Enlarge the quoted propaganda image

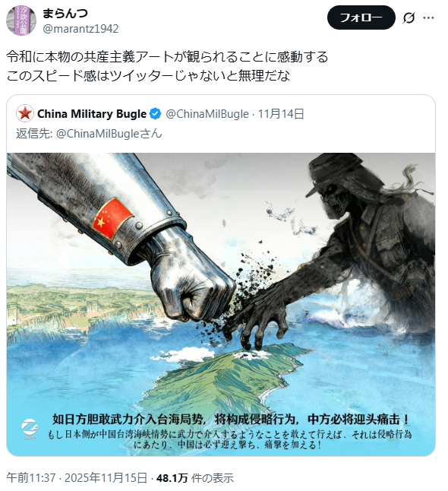tap(221, 304)
